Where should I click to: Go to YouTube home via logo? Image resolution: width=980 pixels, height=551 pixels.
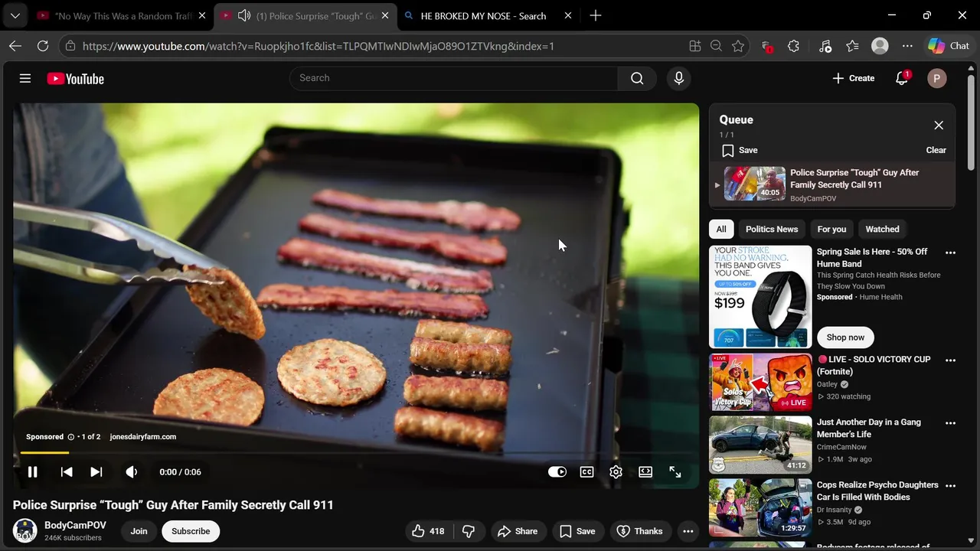(75, 79)
